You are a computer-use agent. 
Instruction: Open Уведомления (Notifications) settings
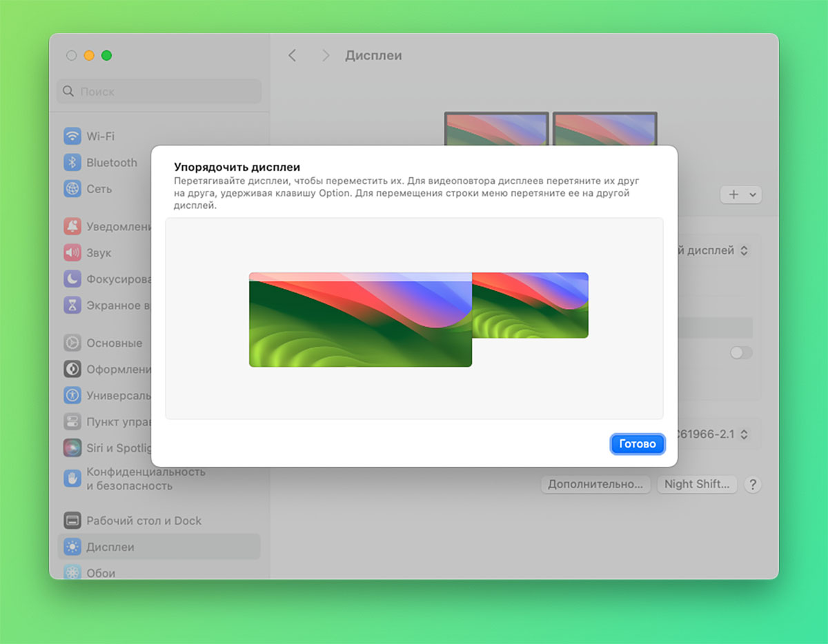[117, 226]
